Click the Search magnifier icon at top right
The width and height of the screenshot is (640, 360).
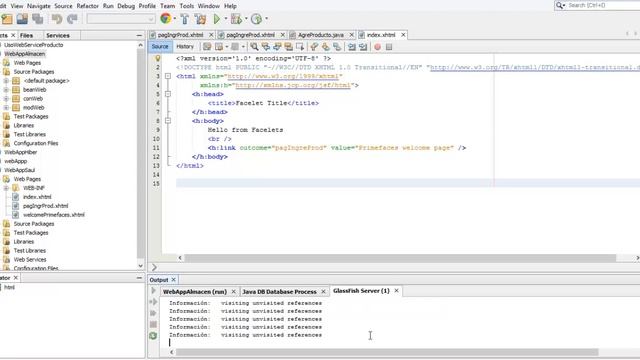coord(560,5)
